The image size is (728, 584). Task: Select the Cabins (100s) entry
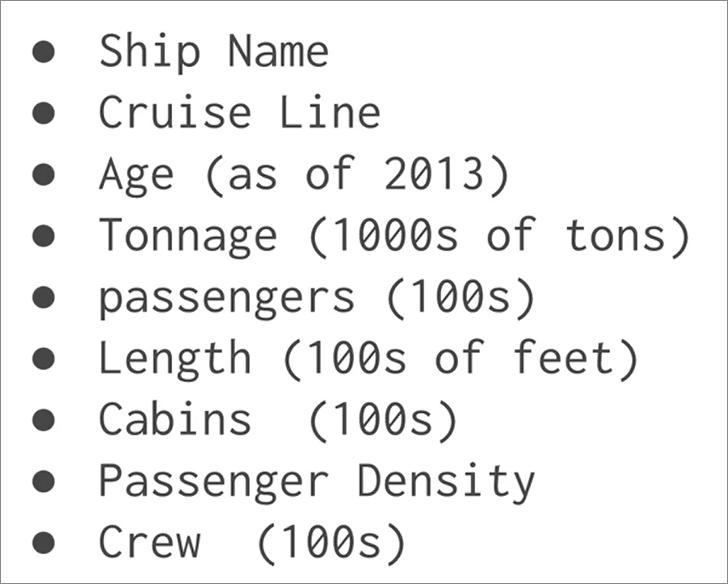[x=279, y=421]
